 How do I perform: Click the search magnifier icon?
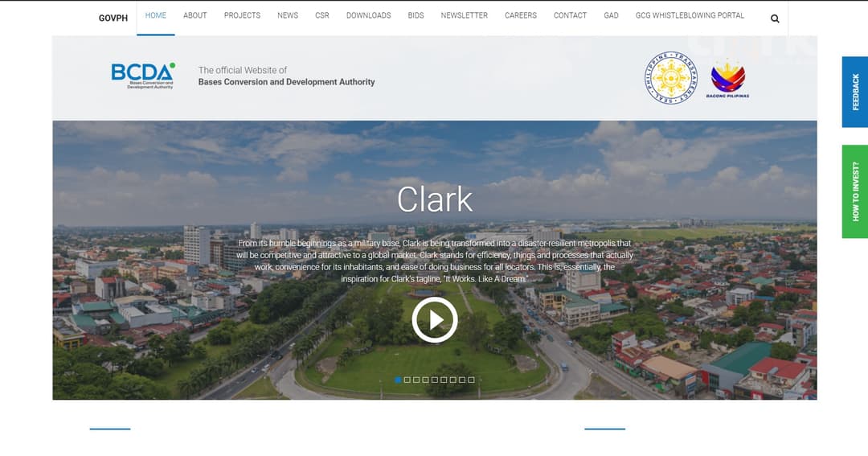775,18
